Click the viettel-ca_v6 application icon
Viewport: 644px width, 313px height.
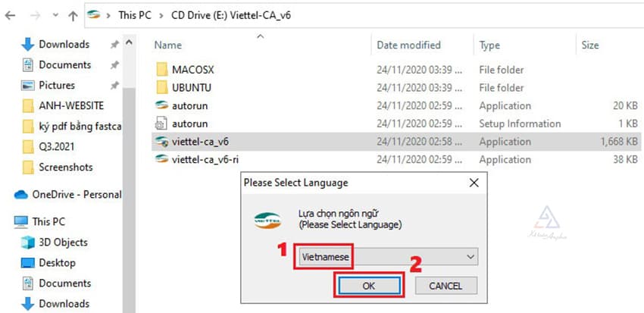point(161,142)
